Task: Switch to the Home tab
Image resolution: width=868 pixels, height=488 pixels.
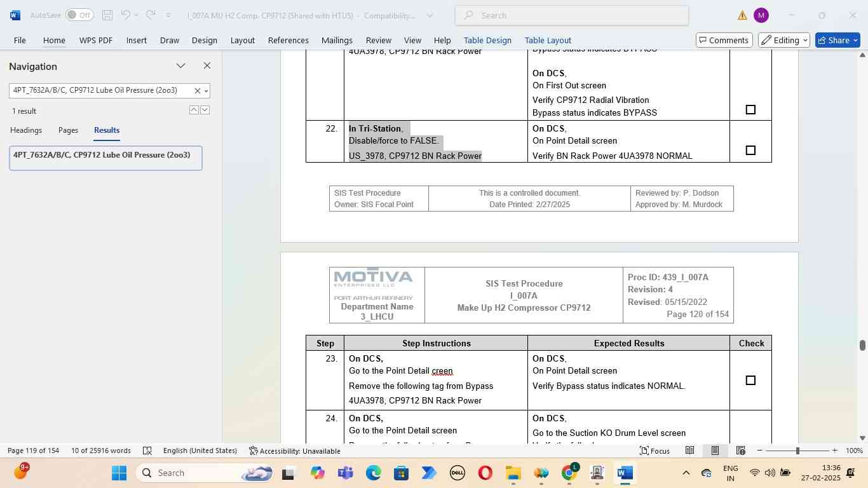Action: coord(54,40)
